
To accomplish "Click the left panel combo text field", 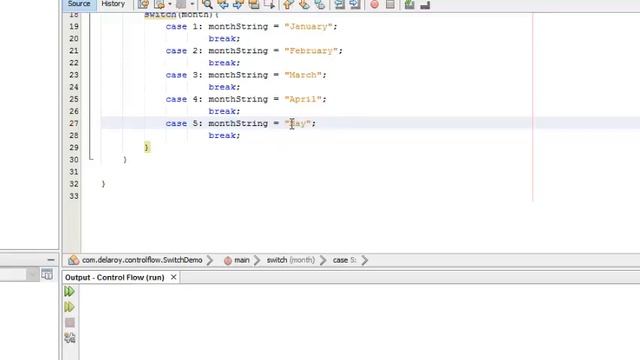I will pos(13,275).
